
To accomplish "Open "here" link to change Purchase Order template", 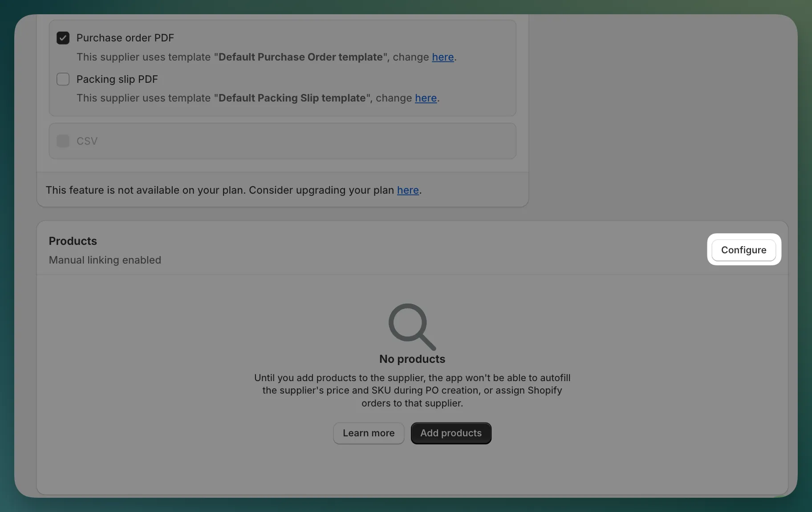I will (442, 57).
